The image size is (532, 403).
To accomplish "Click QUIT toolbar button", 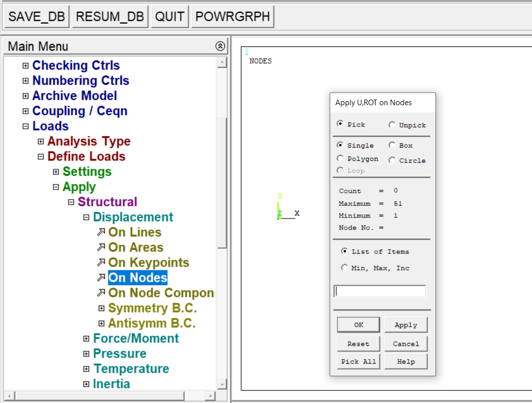I will coord(169,17).
